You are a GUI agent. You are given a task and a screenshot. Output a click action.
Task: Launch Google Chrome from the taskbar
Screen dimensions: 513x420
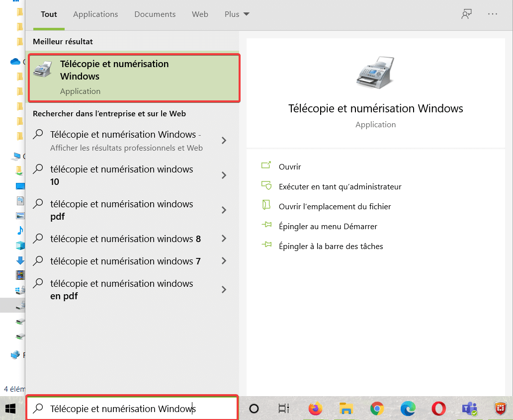point(377,409)
